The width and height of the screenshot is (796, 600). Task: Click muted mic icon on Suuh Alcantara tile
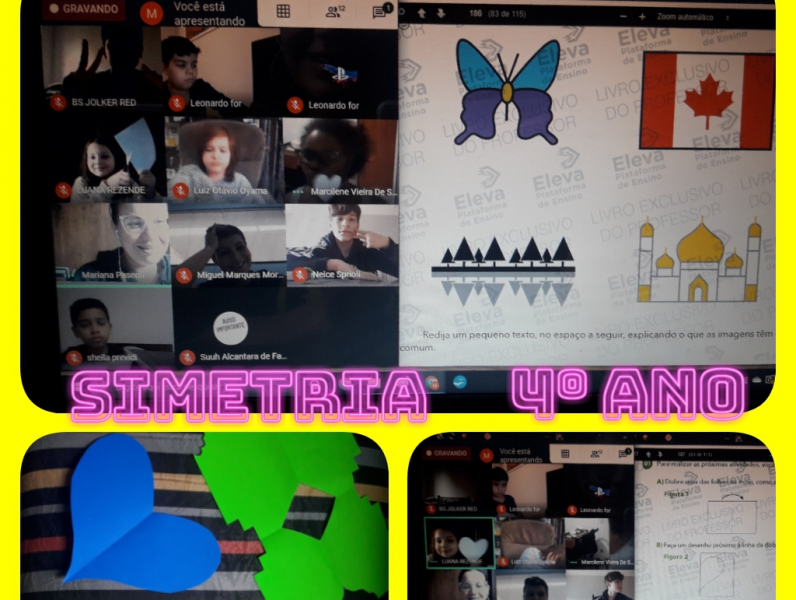pyautogui.click(x=187, y=357)
